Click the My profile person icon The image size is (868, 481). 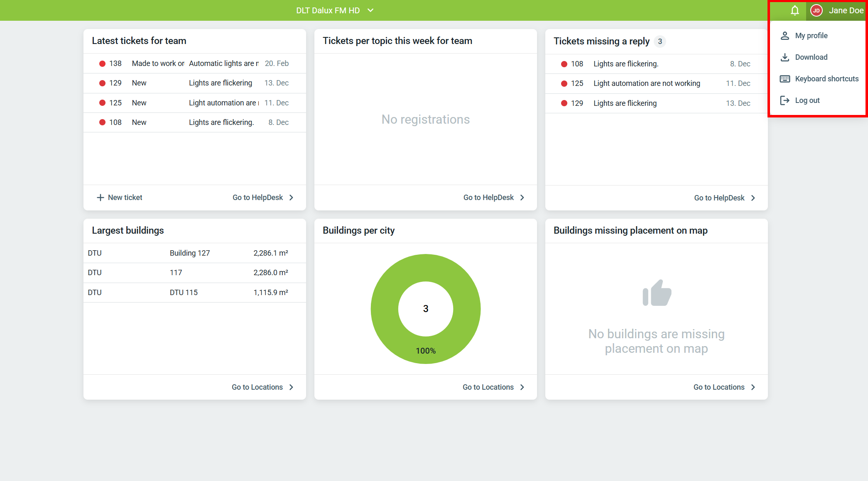(785, 36)
